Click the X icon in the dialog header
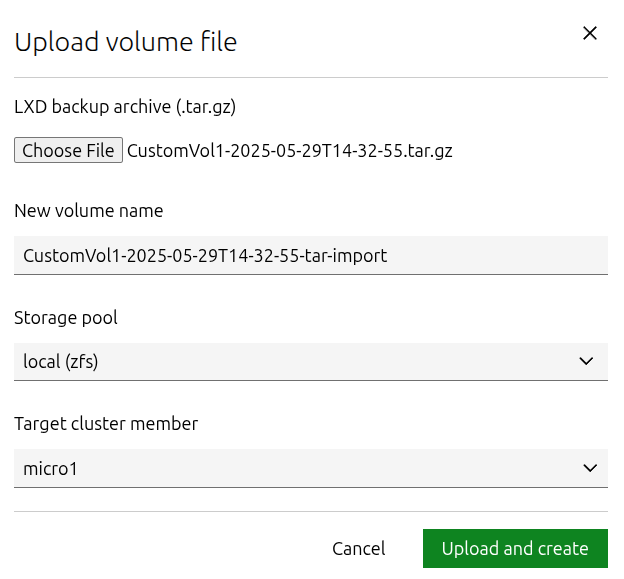Screen dimensions: 624x579 click(x=590, y=33)
